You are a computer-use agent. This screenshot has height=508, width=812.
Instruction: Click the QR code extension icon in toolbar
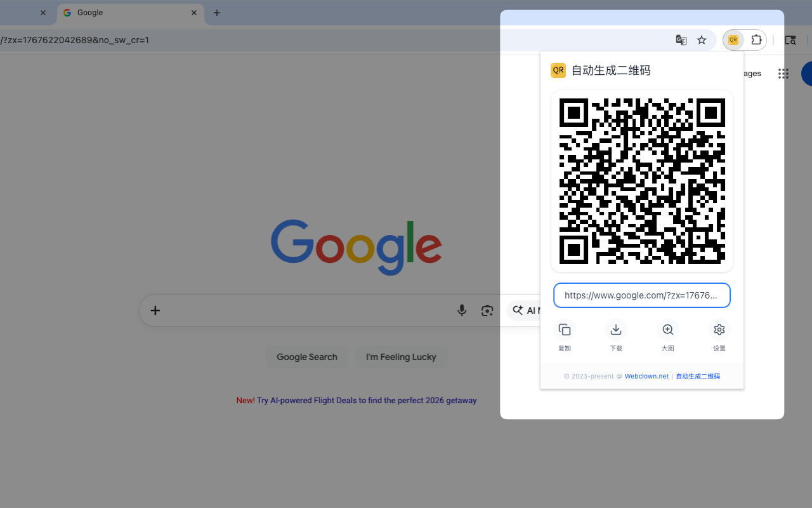point(733,40)
